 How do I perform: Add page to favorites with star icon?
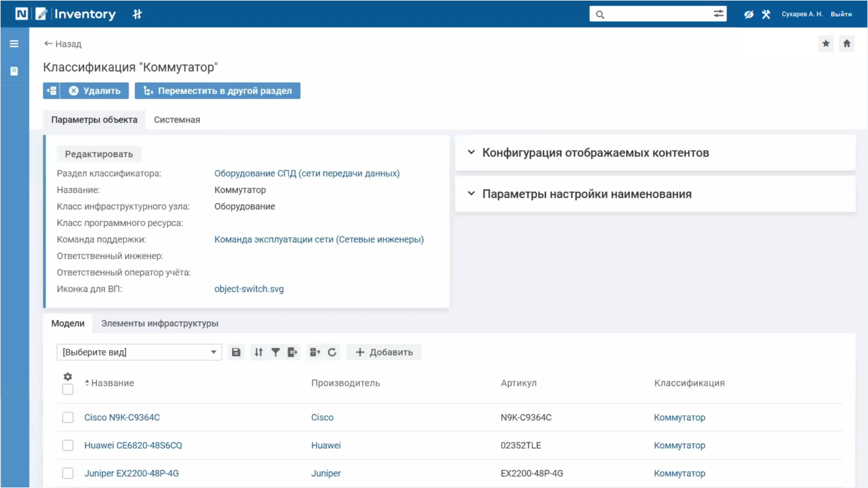point(826,43)
